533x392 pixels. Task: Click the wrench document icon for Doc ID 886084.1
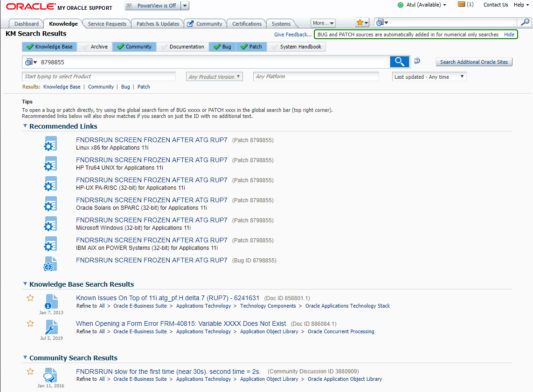point(51,328)
